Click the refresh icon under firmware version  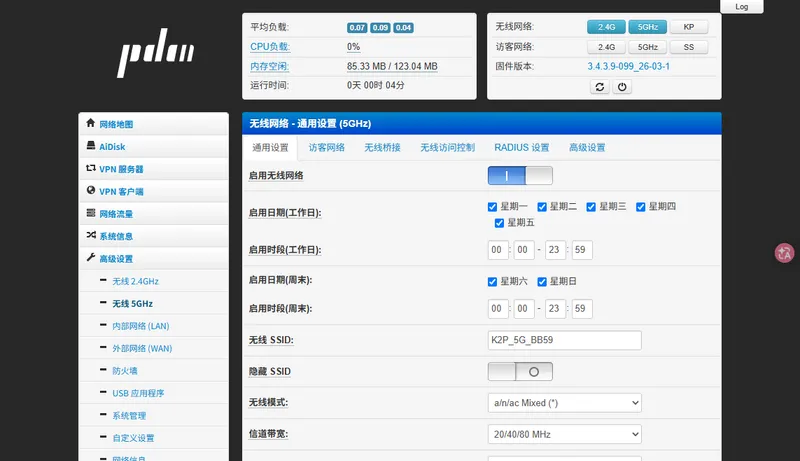599,87
